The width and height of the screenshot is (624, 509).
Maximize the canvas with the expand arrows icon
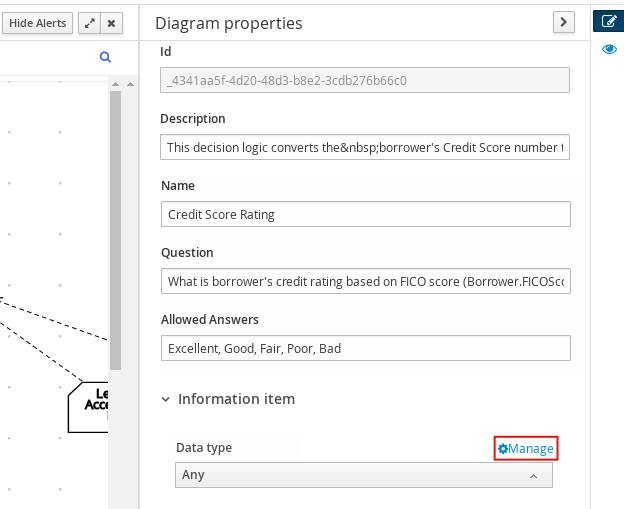pyautogui.click(x=89, y=23)
